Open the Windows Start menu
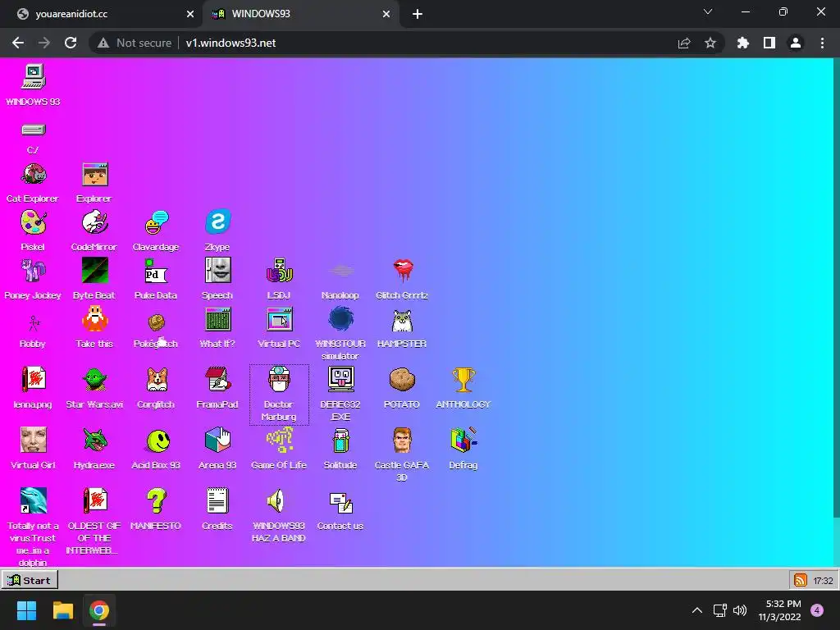840x630 pixels. (26, 610)
